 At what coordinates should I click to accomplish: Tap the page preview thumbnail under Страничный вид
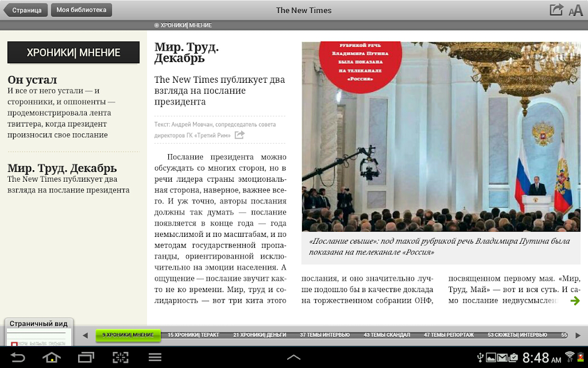click(38, 337)
